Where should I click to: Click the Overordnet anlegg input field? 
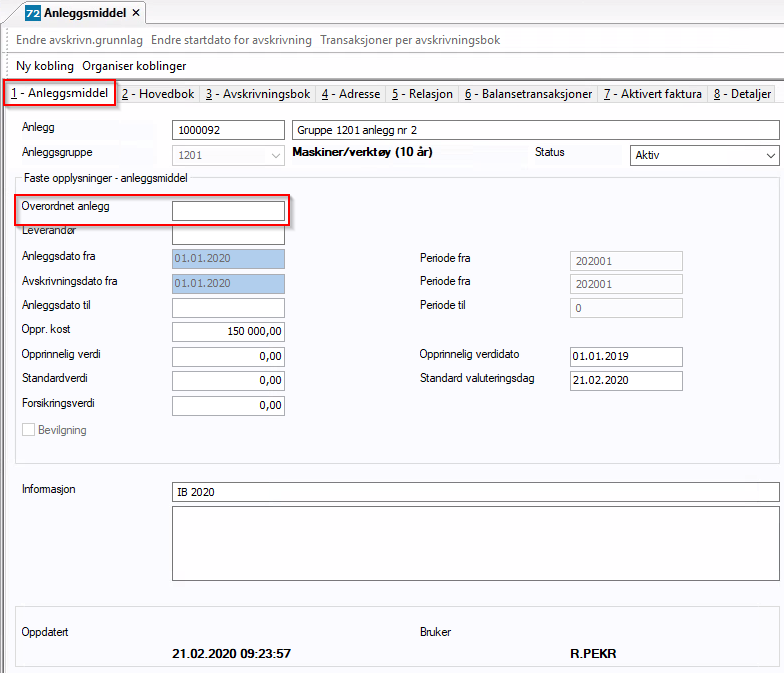228,210
